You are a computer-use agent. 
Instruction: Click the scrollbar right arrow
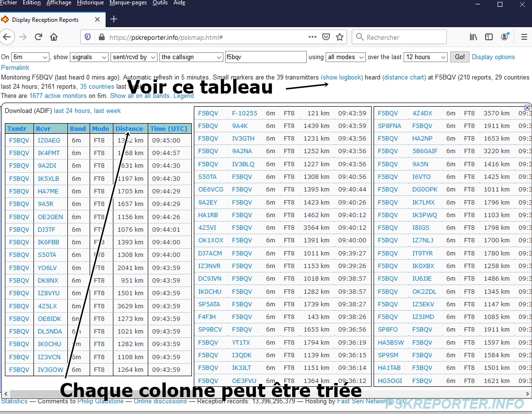527,394
